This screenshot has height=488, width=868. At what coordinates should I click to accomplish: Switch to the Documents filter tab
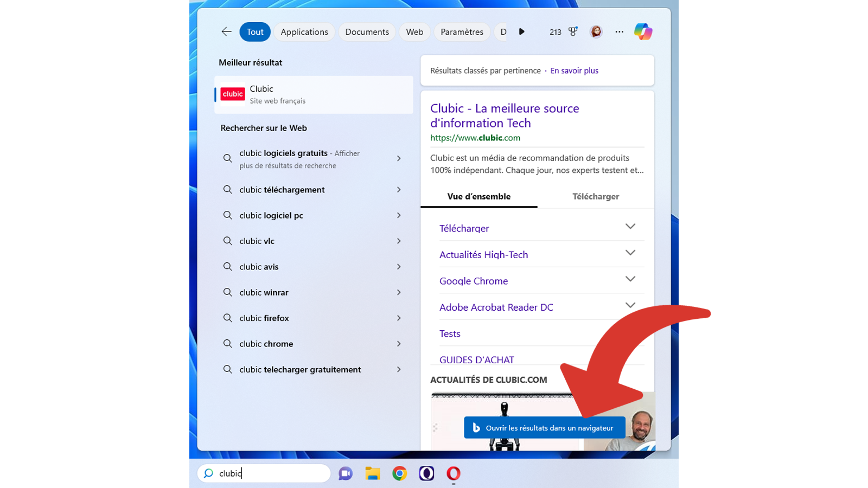coord(367,31)
